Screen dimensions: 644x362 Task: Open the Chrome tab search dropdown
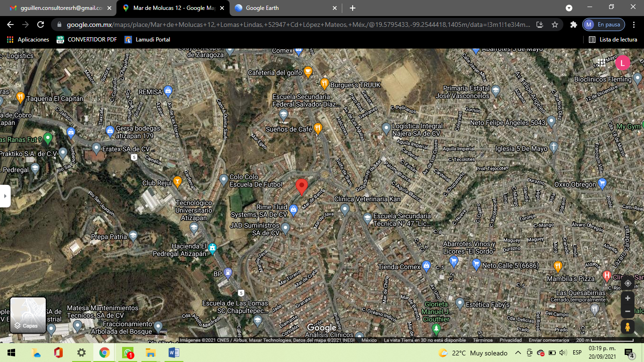tap(569, 8)
